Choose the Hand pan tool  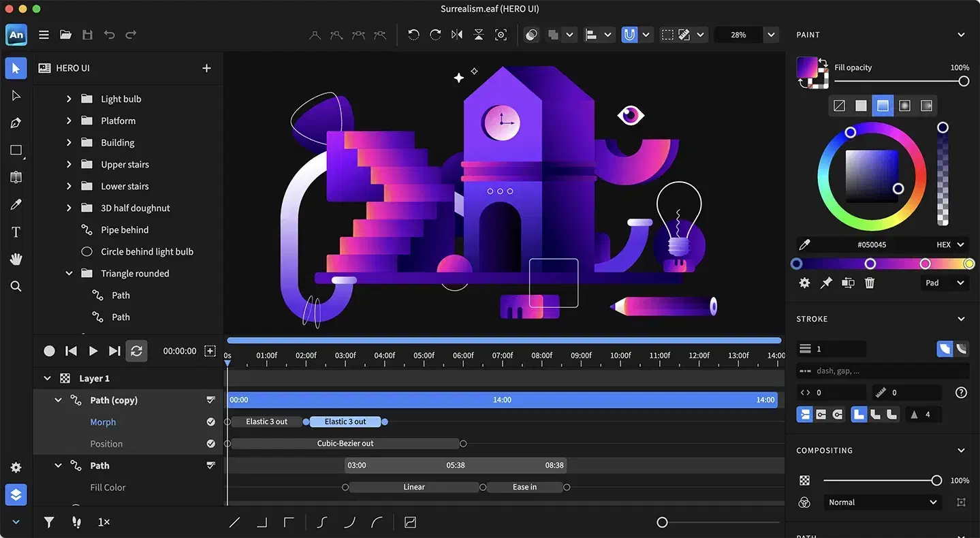coord(16,259)
